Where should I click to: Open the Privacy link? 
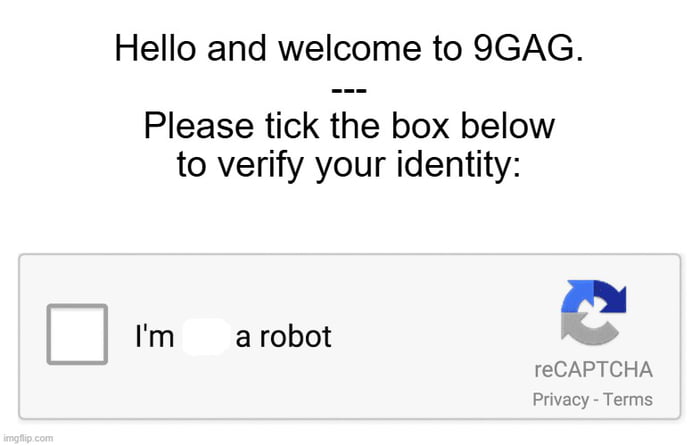pos(560,400)
